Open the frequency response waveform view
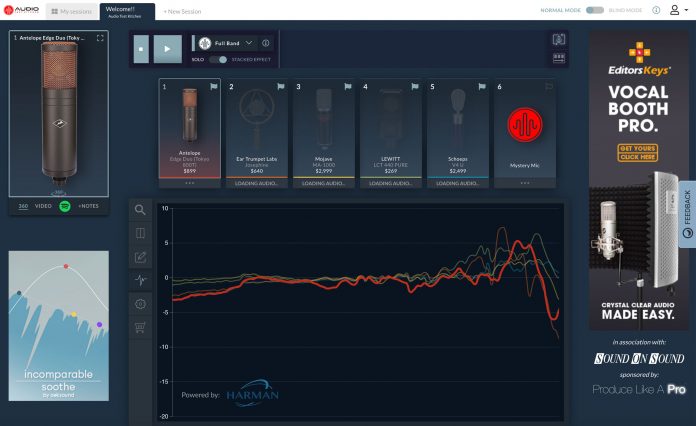This screenshot has height=426, width=696. point(140,280)
